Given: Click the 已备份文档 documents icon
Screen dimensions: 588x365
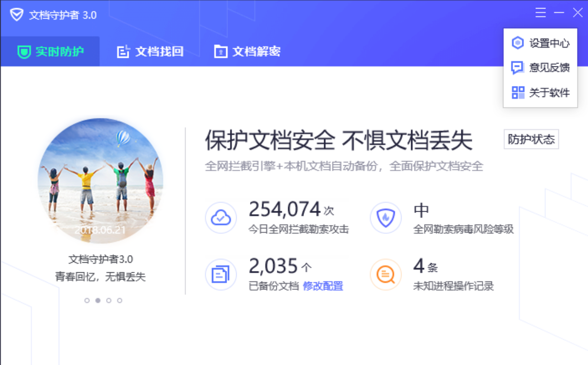Looking at the screenshot, I should tap(221, 275).
